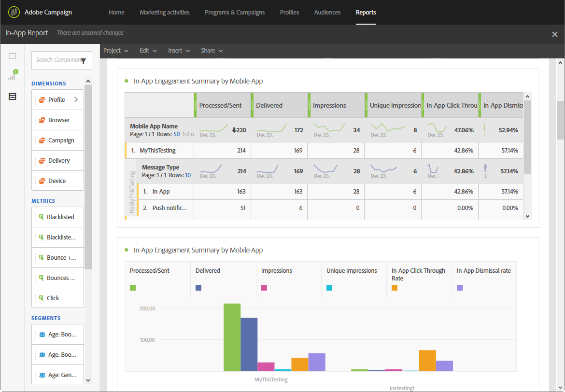Open the Marketing activities tab
The image size is (565, 392).
(165, 12)
